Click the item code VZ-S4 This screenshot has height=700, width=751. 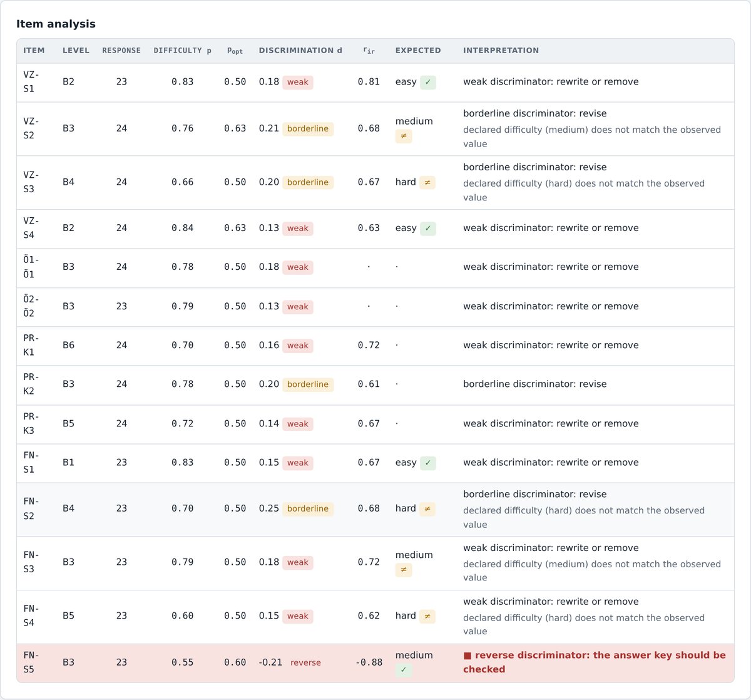coord(31,228)
